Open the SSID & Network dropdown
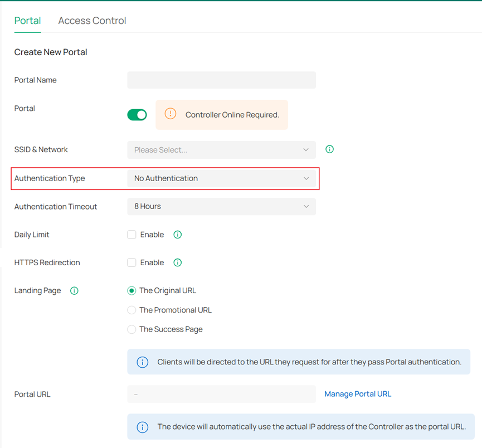Screen dimensions: 482x448 point(221,150)
